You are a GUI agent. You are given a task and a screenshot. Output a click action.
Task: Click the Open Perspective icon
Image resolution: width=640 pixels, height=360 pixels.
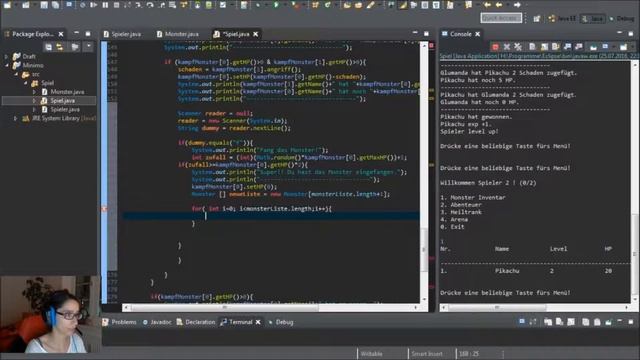tap(537, 18)
